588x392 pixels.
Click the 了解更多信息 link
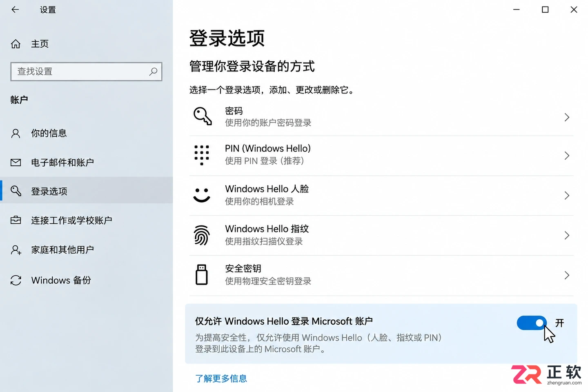(221, 379)
